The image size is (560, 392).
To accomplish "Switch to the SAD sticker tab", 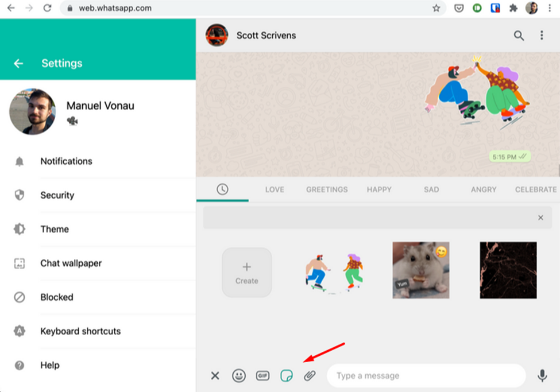I will [431, 189].
